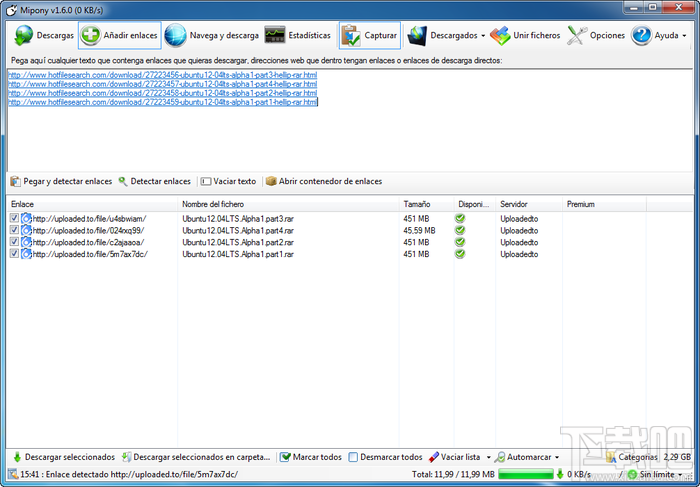Click availability check icon for part3.rar
Image resolution: width=700 pixels, height=487 pixels.
click(460, 218)
